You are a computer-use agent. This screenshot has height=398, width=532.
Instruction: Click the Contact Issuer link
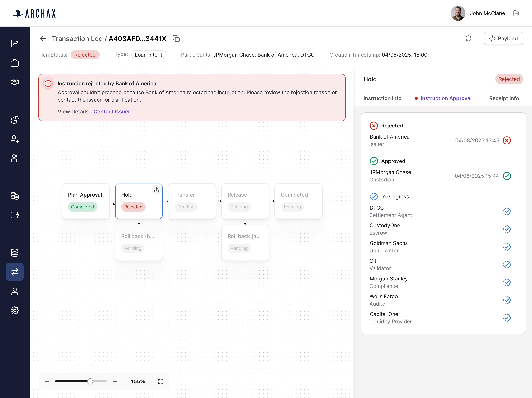tap(112, 112)
